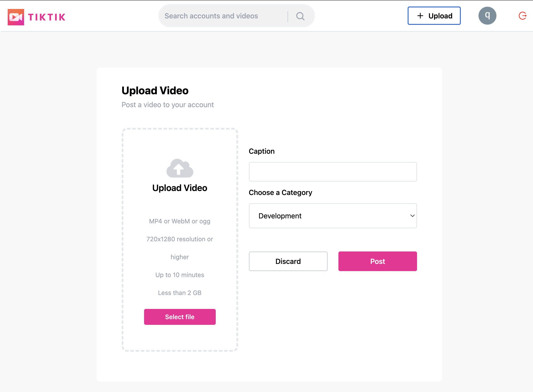
Task: Click the Choose a Category label
Action: [280, 193]
